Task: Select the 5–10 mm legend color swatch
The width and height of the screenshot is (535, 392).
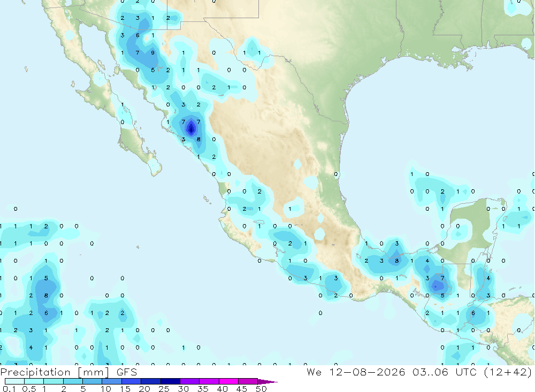Action: click(x=93, y=381)
